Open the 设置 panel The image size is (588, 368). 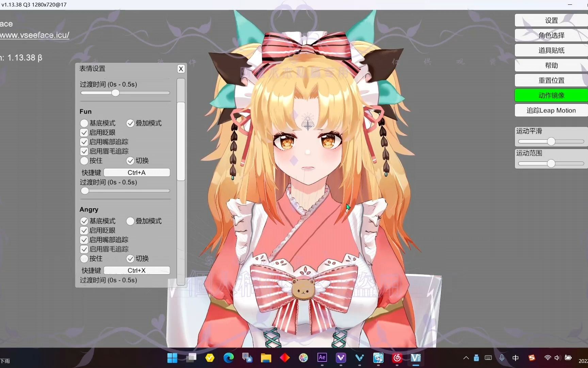click(x=551, y=20)
